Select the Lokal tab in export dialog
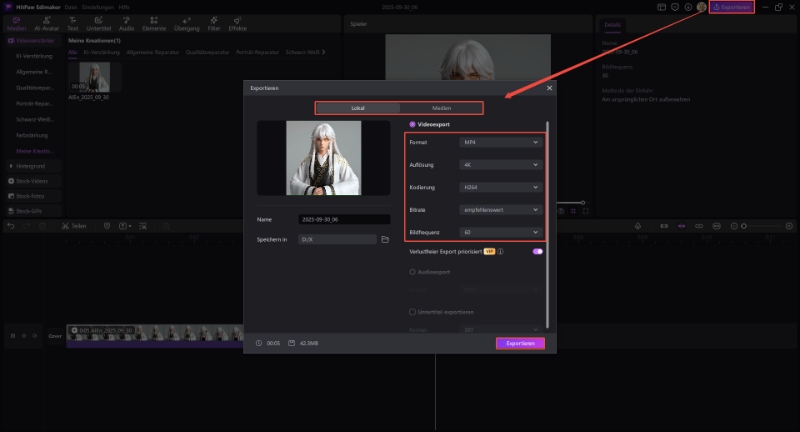The height and width of the screenshot is (432, 800). [x=357, y=108]
